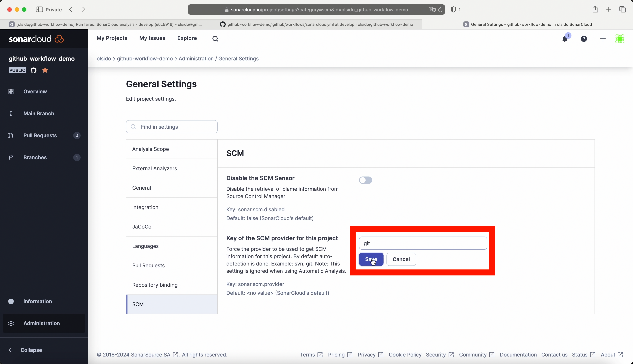Open Safari tab overview icon
This screenshot has height=364, width=633.
click(622, 10)
